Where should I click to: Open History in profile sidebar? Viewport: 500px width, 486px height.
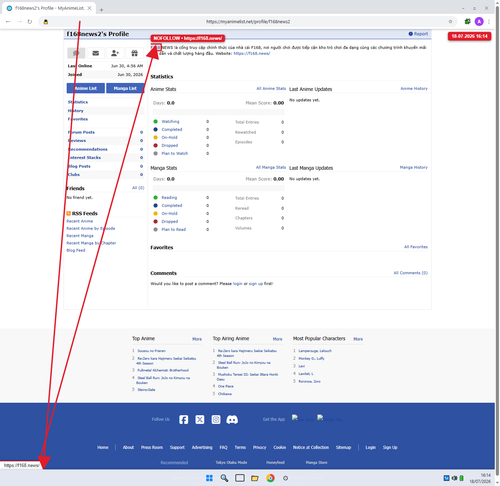click(76, 111)
